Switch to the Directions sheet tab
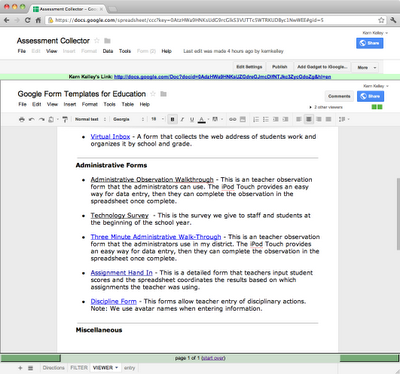 pyautogui.click(x=54, y=368)
